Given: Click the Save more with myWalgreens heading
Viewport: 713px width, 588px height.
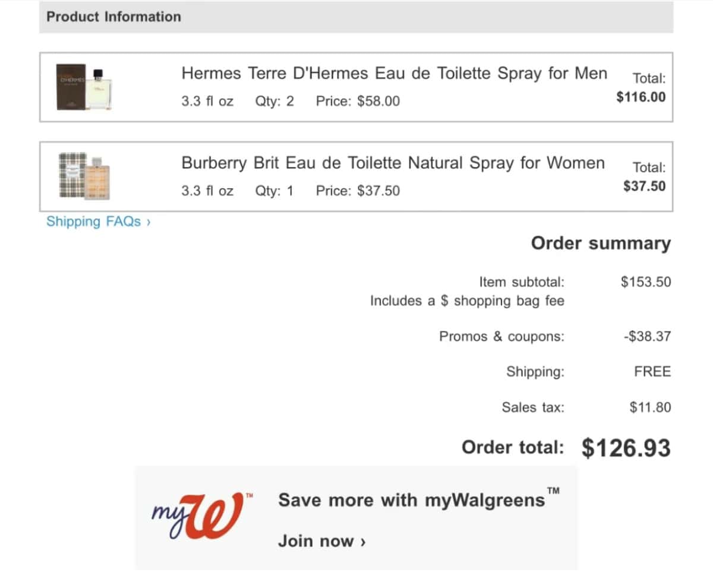Looking at the screenshot, I should [412, 500].
